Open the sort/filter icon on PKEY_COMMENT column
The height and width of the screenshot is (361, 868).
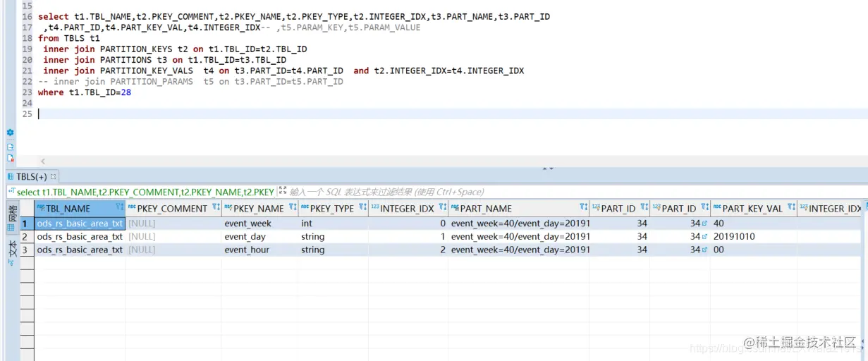(216, 208)
